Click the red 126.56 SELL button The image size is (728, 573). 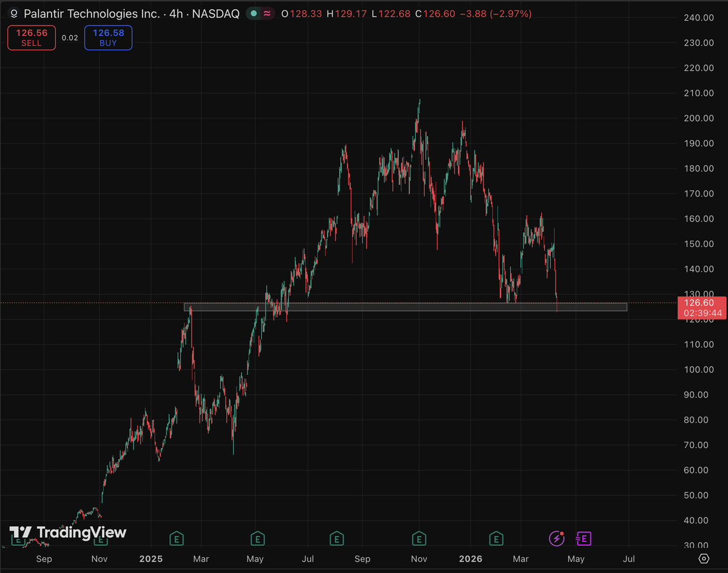pos(32,37)
